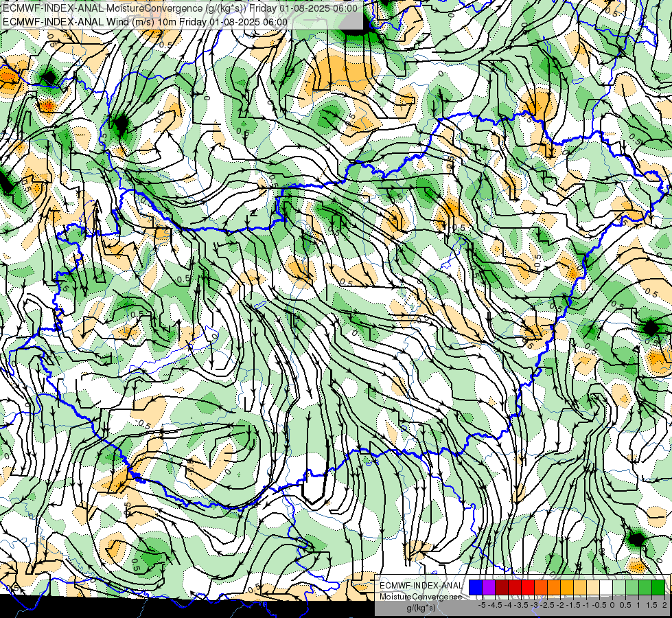Choose the darkest green swatch ending at 2
The height and width of the screenshot is (618, 672).
[x=658, y=587]
